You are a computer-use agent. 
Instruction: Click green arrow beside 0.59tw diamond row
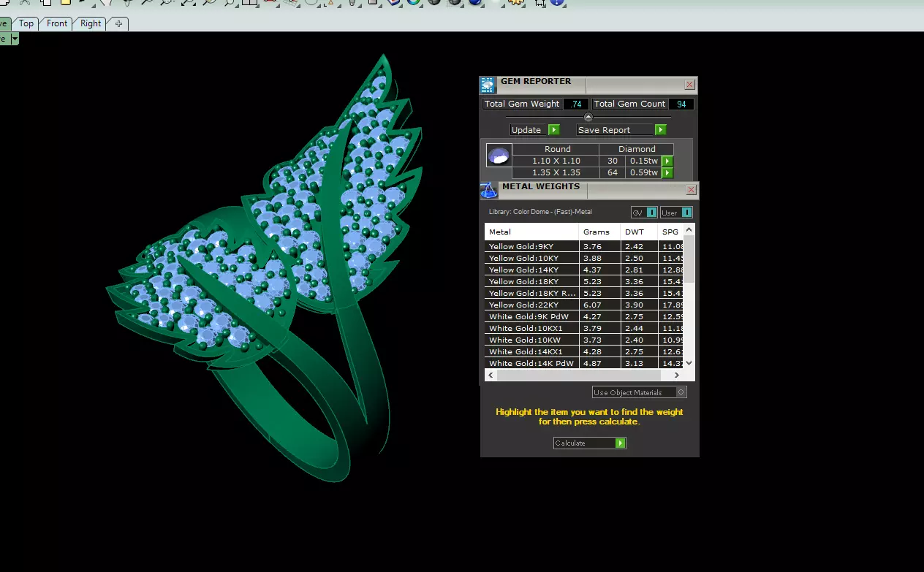[x=667, y=172]
